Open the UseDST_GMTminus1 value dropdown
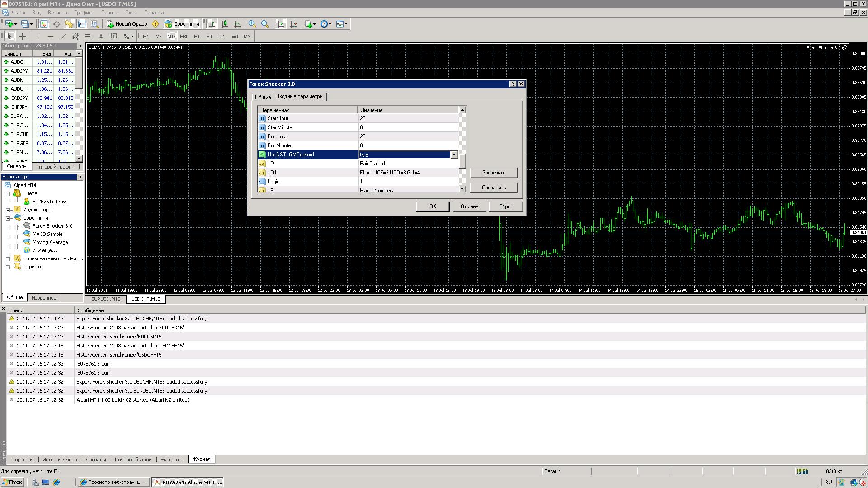Screen dimensions: 868x488 [454, 155]
